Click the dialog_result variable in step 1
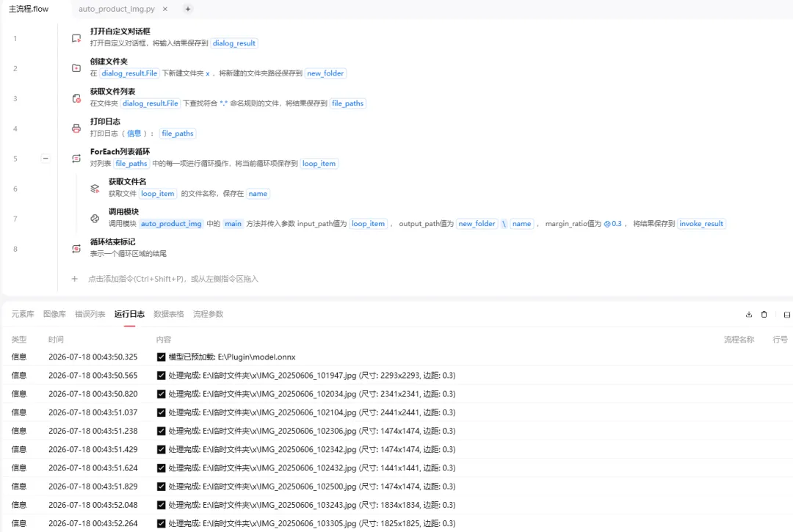The height and width of the screenshot is (532, 793). point(234,43)
